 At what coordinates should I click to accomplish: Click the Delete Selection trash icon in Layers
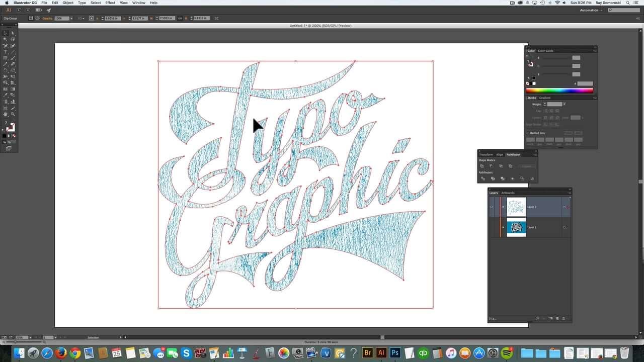[x=563, y=318]
